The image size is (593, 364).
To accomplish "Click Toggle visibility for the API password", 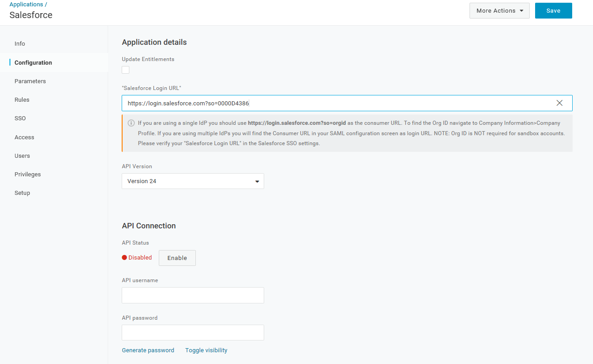I will pyautogui.click(x=206, y=350).
